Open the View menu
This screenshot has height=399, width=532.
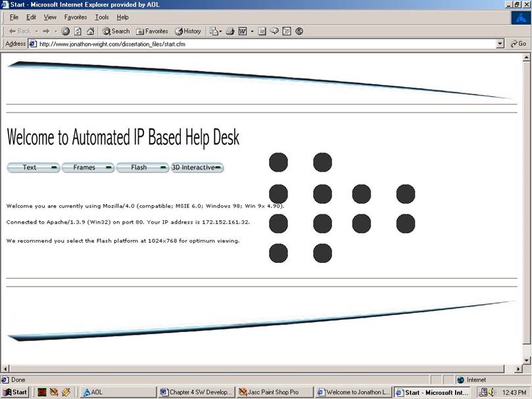click(x=50, y=17)
